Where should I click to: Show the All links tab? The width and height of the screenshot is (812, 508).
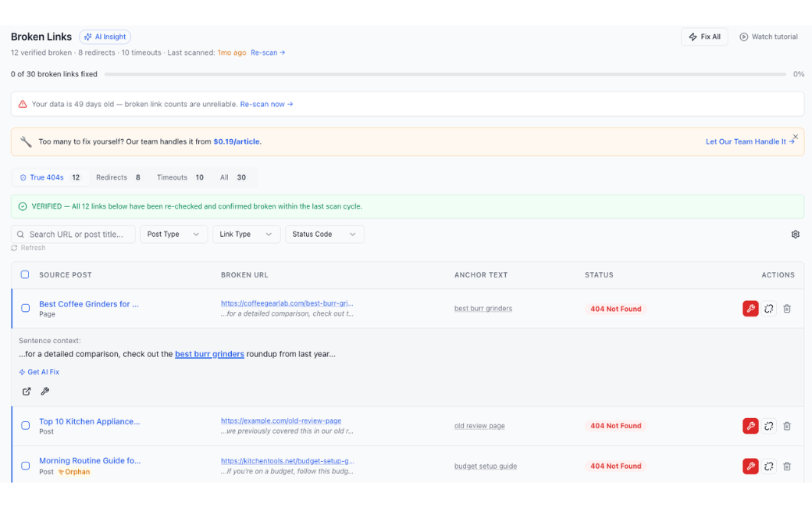pyautogui.click(x=233, y=177)
